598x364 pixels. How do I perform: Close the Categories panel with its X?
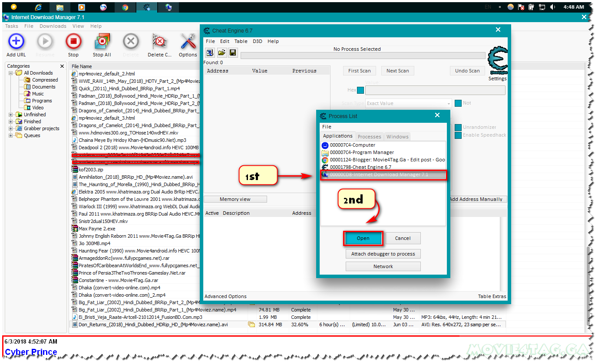click(x=62, y=66)
